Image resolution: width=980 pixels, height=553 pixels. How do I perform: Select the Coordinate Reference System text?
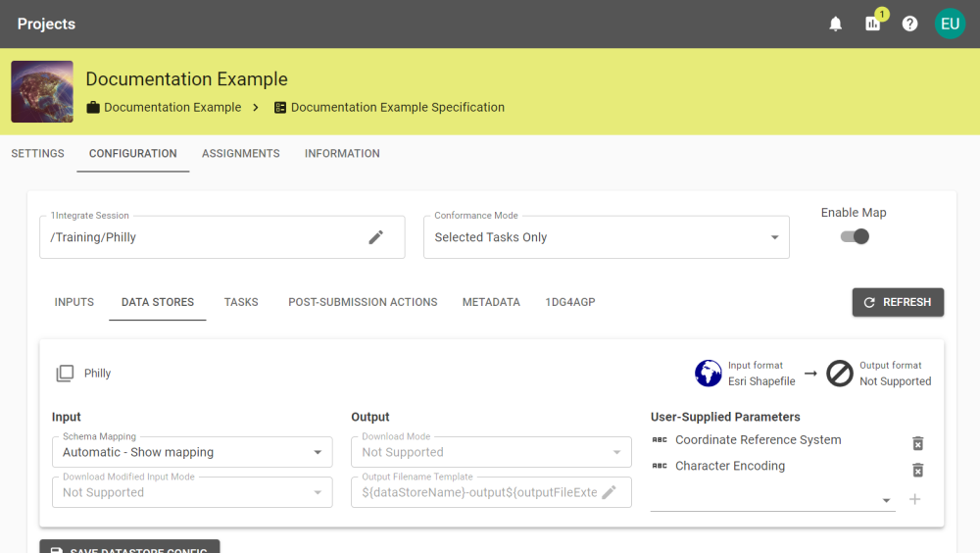[759, 440]
